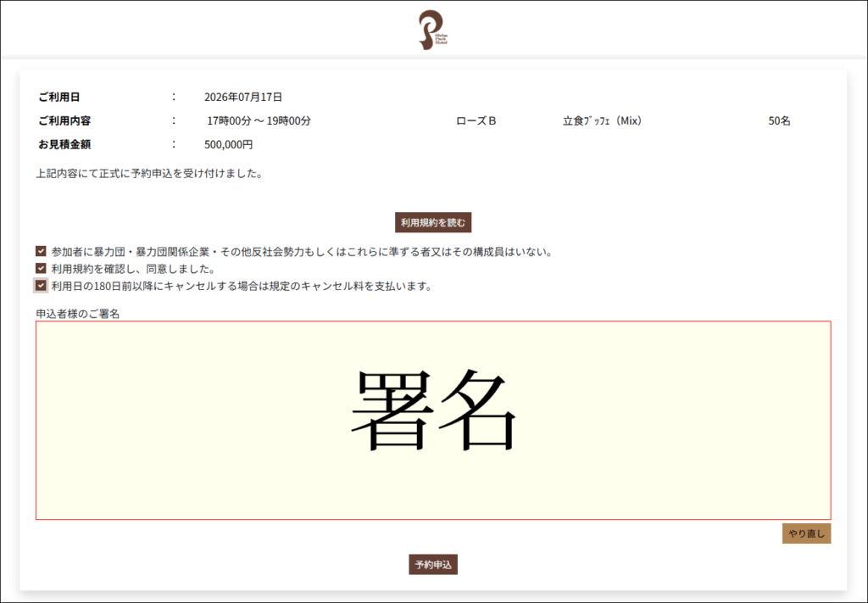Click the 申込者様のご署名 label
Screen dimensions: 868x603
click(78, 314)
